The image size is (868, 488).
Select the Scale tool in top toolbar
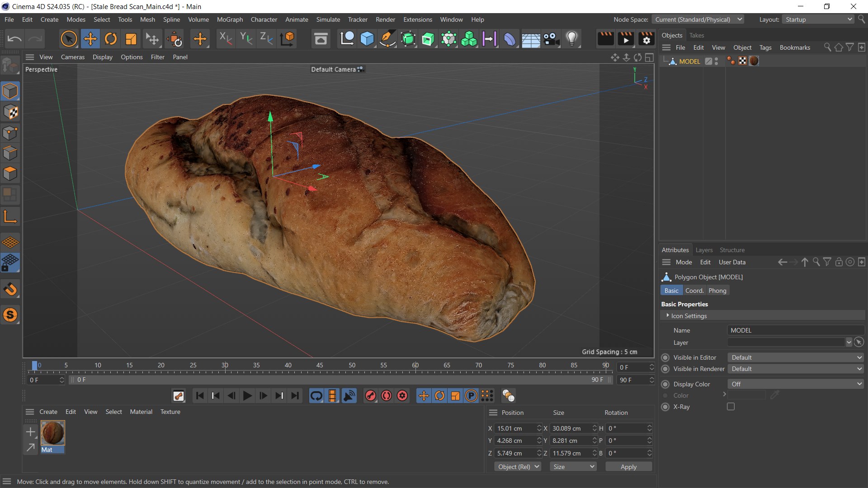tap(131, 39)
